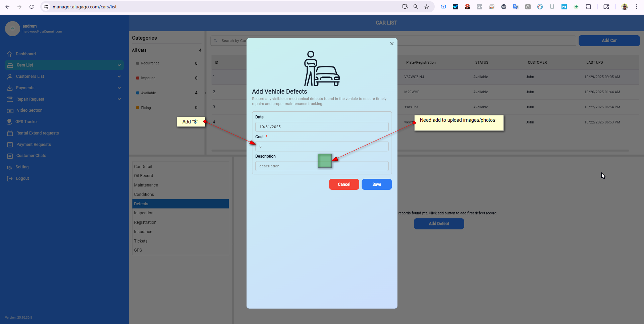Image resolution: width=644 pixels, height=324 pixels.
Task: Filter cars by Available category
Action: [x=148, y=93]
